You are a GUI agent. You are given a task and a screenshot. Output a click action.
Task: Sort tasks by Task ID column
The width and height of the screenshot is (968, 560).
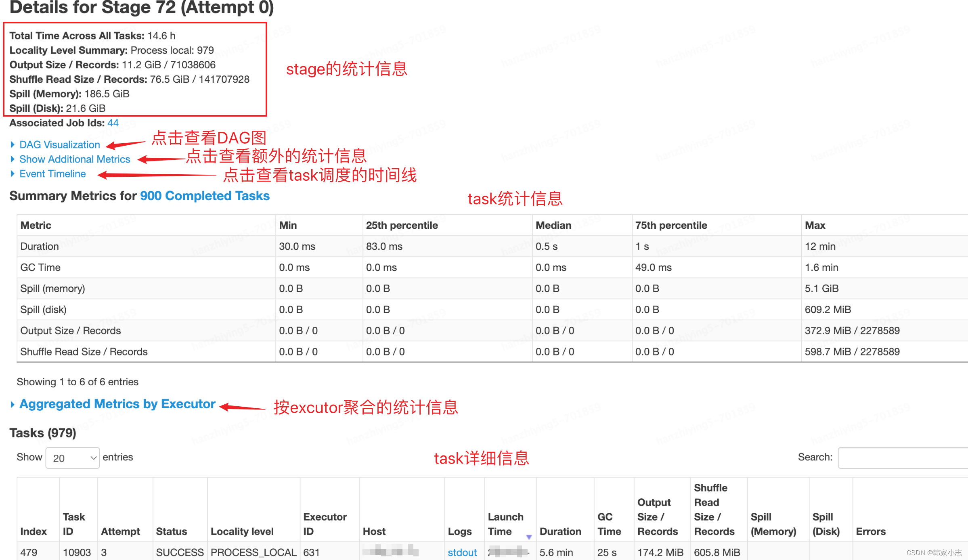pos(74,524)
